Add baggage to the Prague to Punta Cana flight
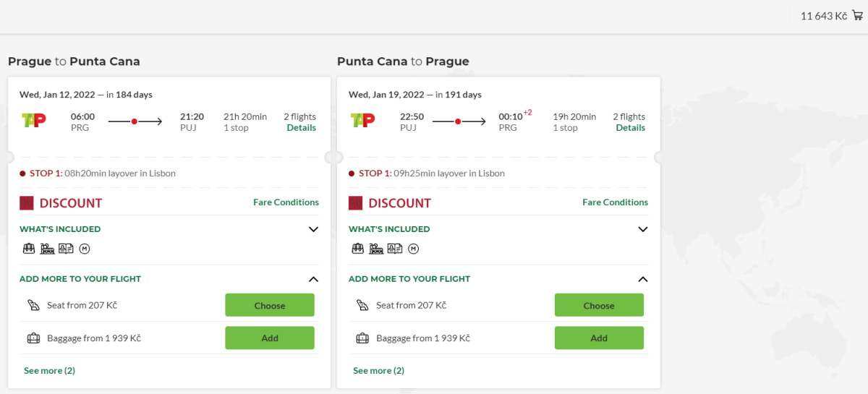This screenshot has width=868, height=394. (270, 338)
